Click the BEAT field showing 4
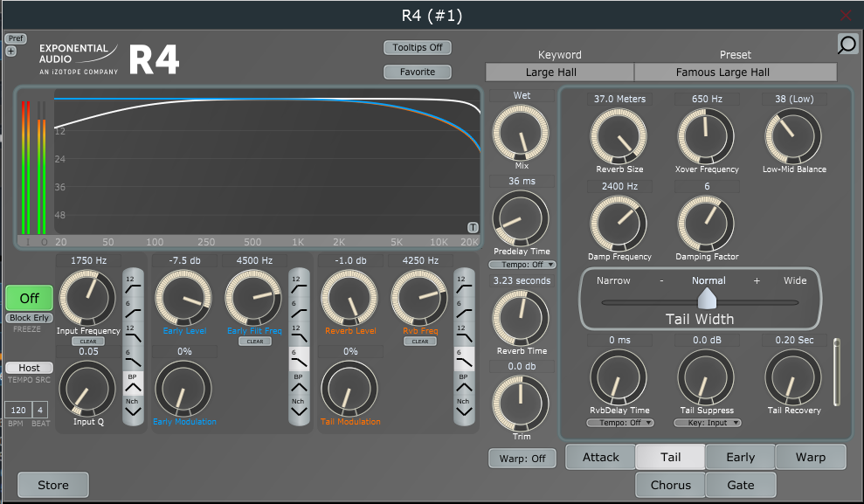 (40, 410)
